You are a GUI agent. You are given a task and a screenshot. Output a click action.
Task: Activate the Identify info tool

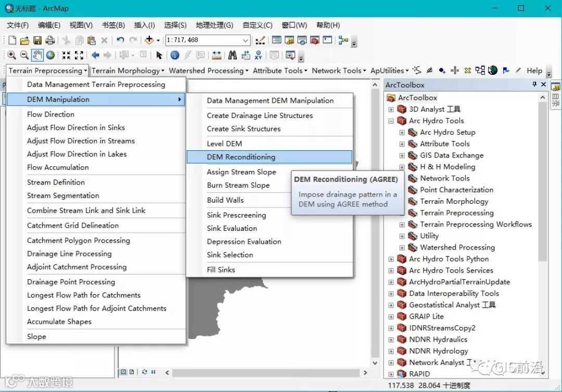tap(175, 55)
